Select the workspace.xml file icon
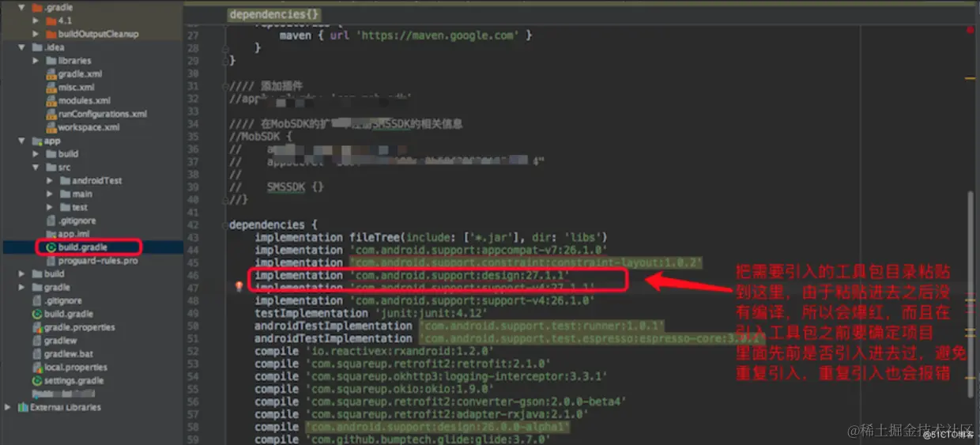Image resolution: width=980 pixels, height=445 pixels. 51,127
